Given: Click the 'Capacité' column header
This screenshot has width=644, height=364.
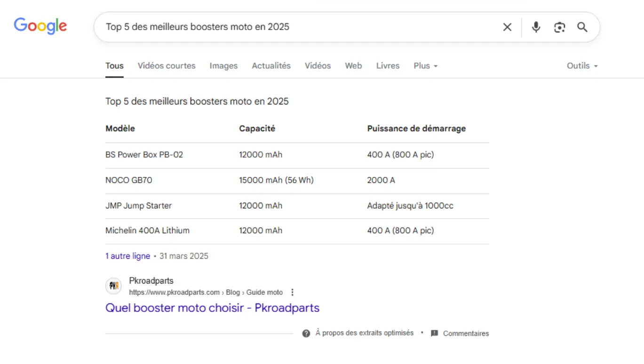Looking at the screenshot, I should (257, 128).
